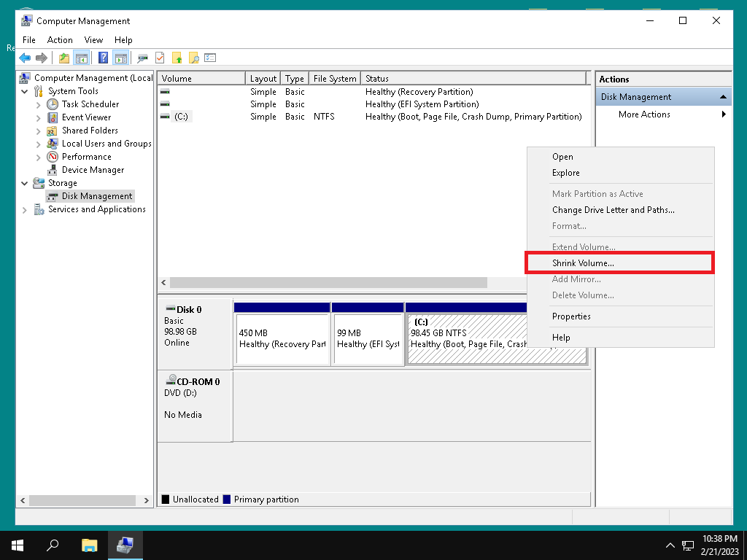This screenshot has height=560, width=747.
Task: Select Properties in the context menu
Action: point(571,316)
